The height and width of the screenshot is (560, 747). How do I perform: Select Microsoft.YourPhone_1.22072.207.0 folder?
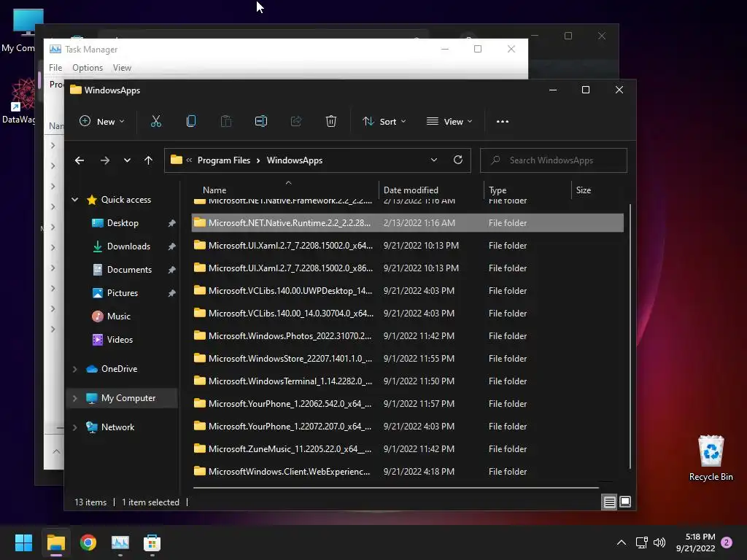click(x=407, y=426)
